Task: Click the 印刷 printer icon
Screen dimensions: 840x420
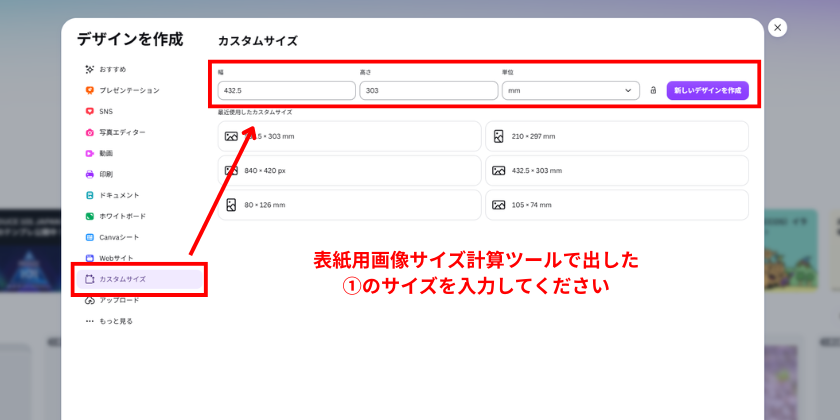Action: 89,174
